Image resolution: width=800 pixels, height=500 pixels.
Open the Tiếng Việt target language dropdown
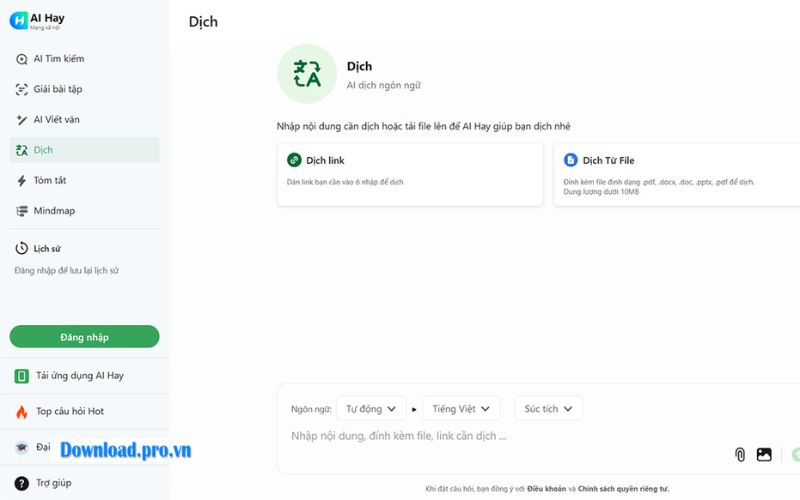pyautogui.click(x=461, y=409)
